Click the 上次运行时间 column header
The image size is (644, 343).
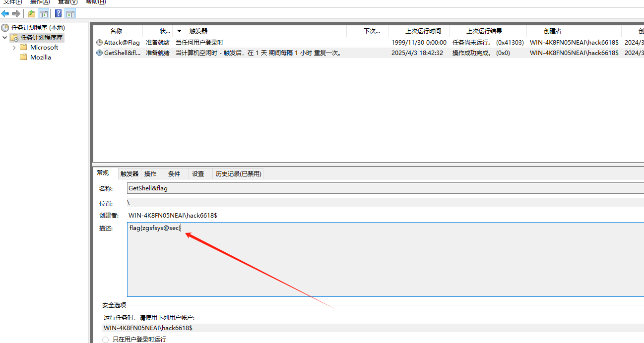point(423,31)
